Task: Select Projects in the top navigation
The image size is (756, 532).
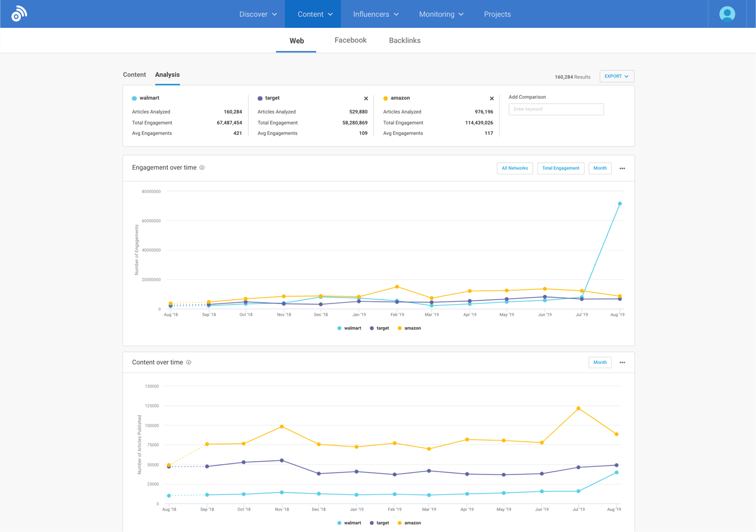Action: pos(497,15)
